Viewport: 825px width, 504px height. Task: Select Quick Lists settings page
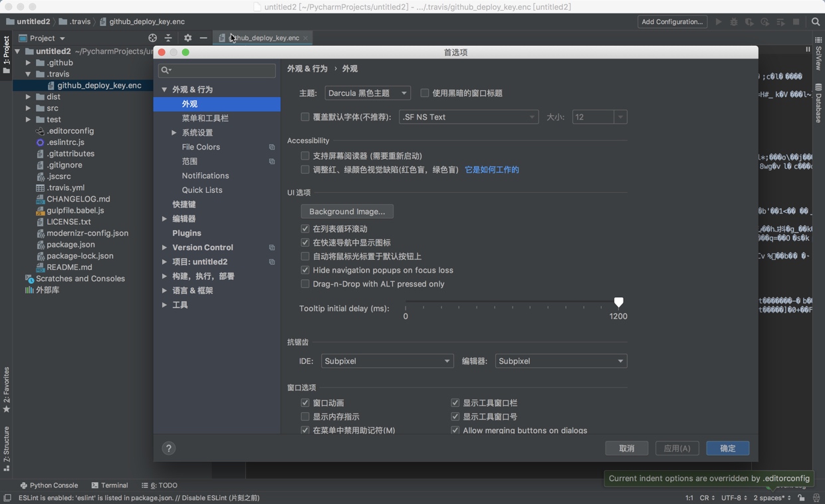click(x=202, y=190)
